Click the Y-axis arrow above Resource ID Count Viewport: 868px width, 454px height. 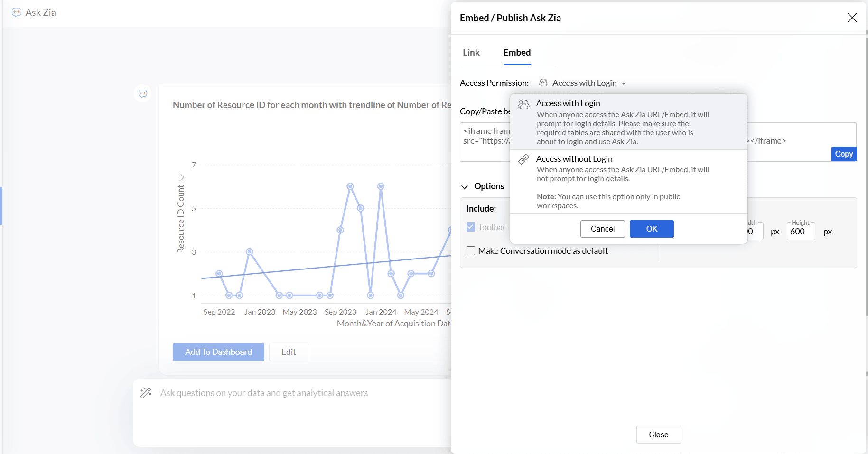182,177
